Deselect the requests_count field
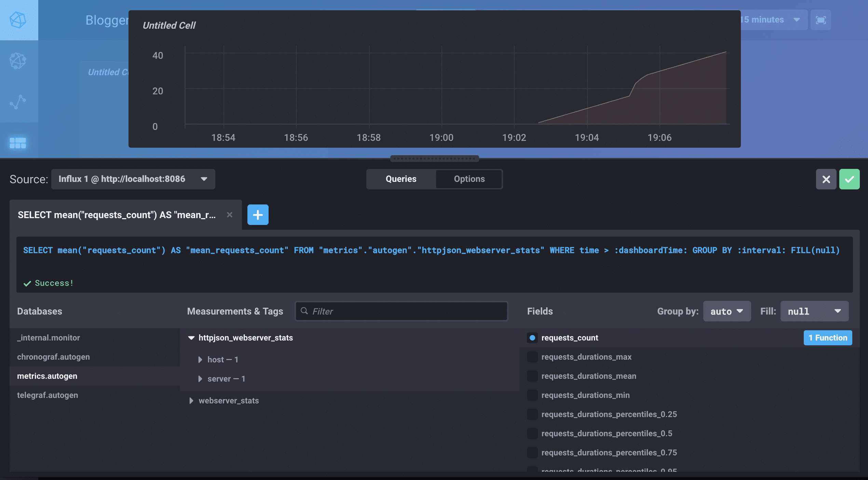868x480 pixels. pos(532,338)
